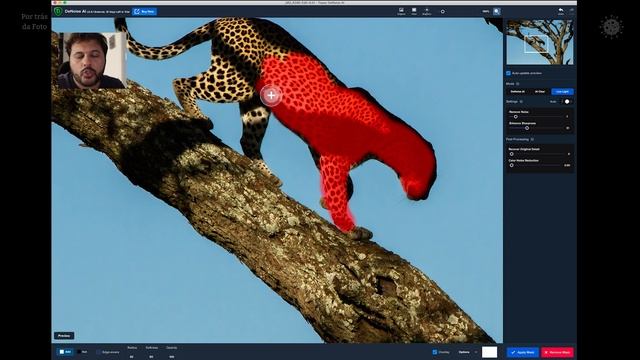
Task: Click the brush Opacity value
Action: coord(171,357)
